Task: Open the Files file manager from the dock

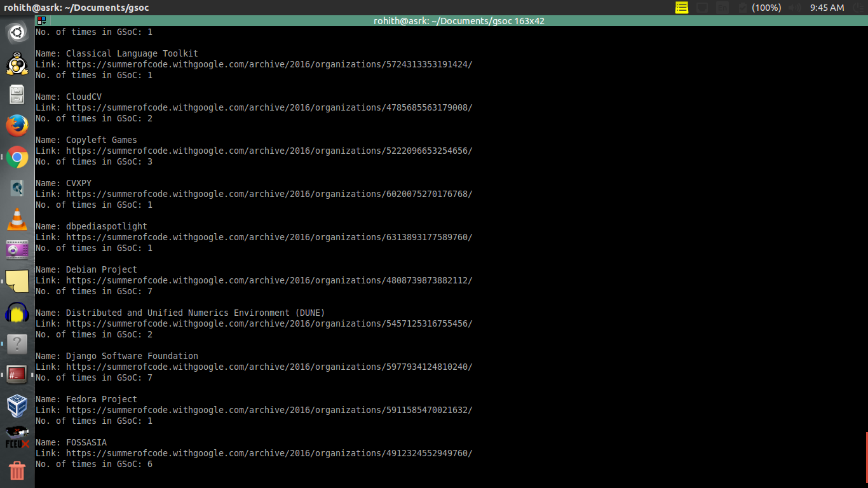Action: point(17,95)
